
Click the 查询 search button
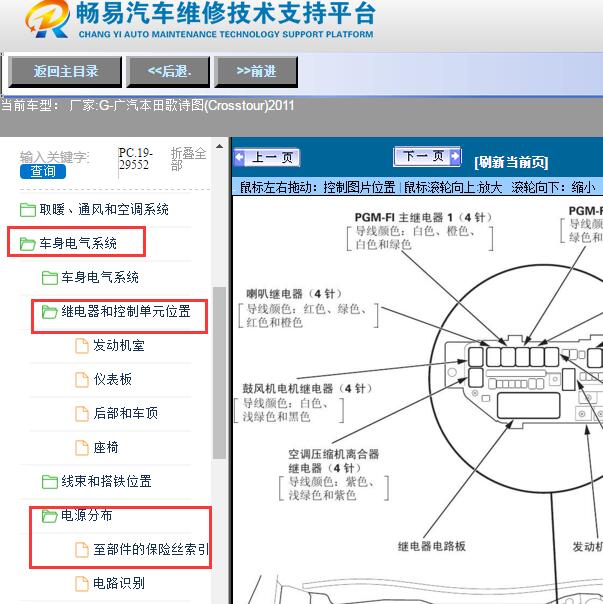(x=43, y=171)
